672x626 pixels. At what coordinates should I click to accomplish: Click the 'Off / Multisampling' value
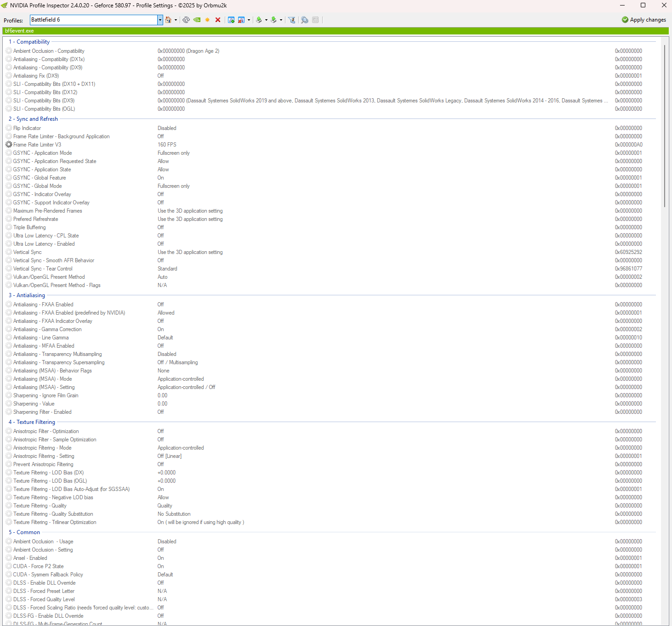click(177, 362)
